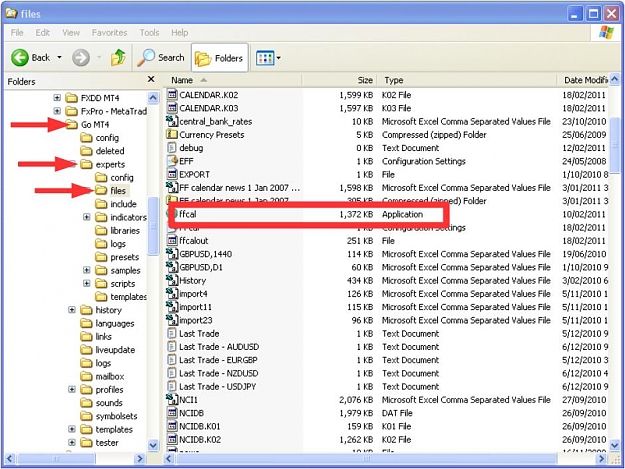Select the CALENDAR.K02 file icon

172,95
